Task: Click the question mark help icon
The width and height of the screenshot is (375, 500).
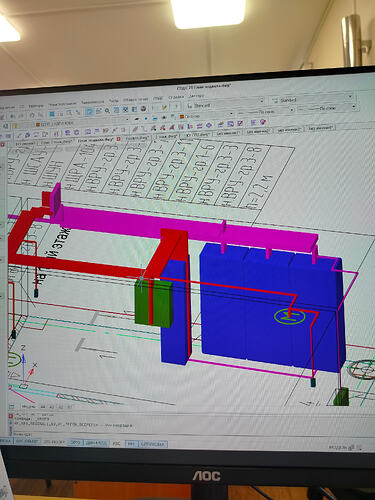Action: pos(176,106)
